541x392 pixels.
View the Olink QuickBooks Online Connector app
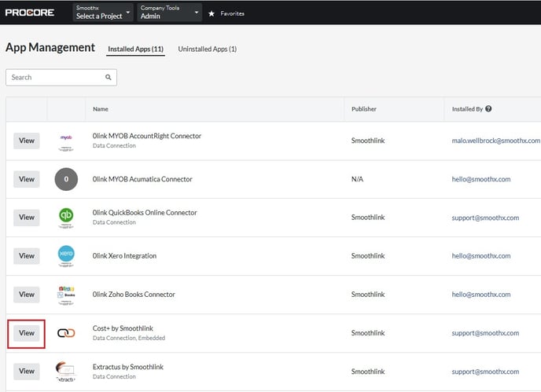(x=27, y=218)
